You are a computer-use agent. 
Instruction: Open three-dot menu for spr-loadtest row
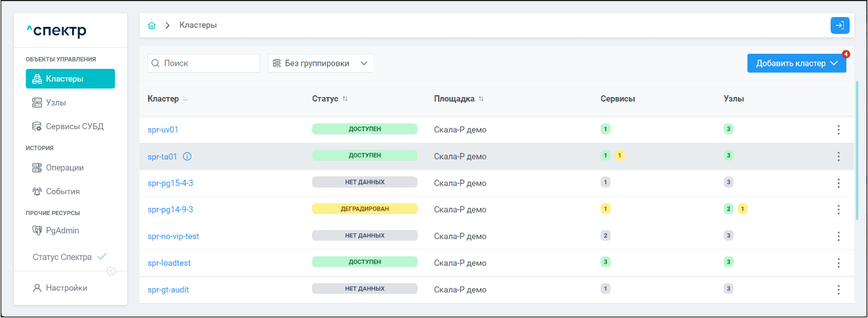point(838,263)
